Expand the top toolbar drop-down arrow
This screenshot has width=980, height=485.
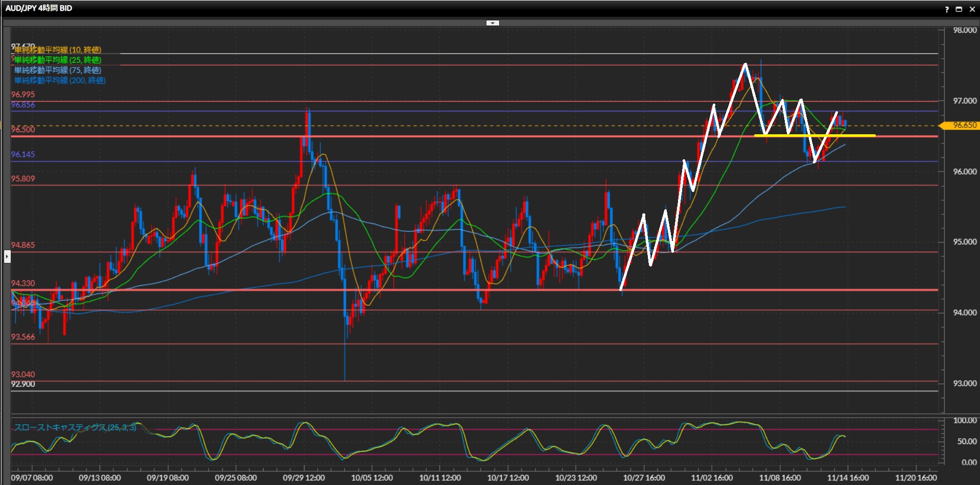click(493, 23)
